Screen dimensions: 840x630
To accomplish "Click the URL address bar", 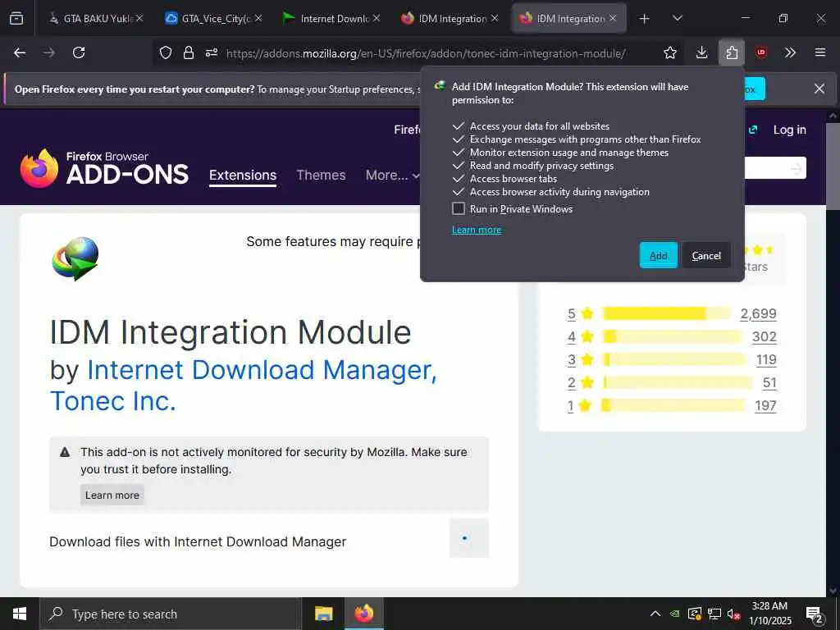I will coord(426,53).
